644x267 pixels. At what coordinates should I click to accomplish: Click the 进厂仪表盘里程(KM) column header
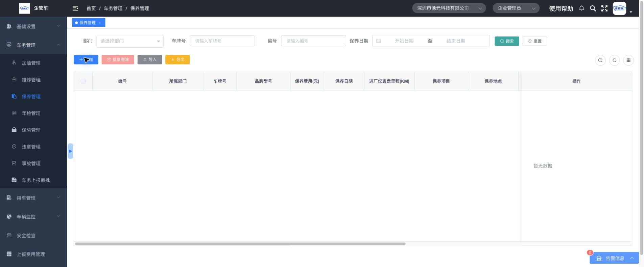(389, 81)
